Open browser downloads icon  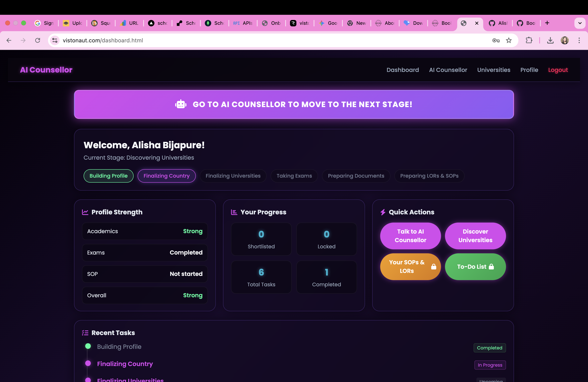pos(550,40)
